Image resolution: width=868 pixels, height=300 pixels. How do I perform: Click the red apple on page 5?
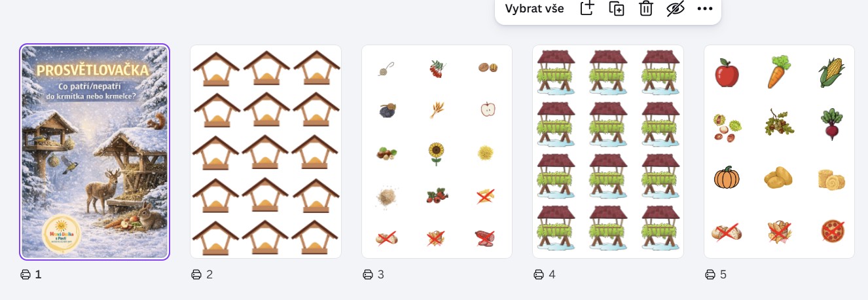pyautogui.click(x=727, y=73)
